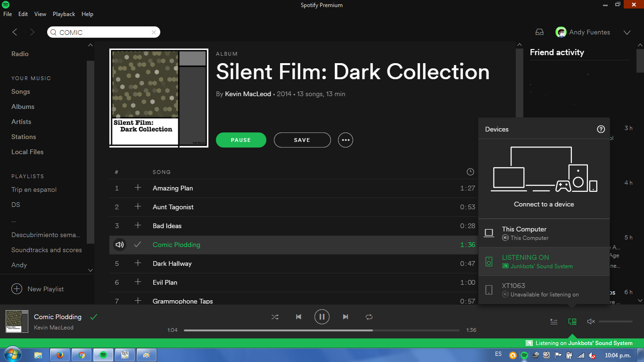Image resolution: width=644 pixels, height=362 pixels.
Task: Open Artists under Your Music
Action: click(x=21, y=122)
